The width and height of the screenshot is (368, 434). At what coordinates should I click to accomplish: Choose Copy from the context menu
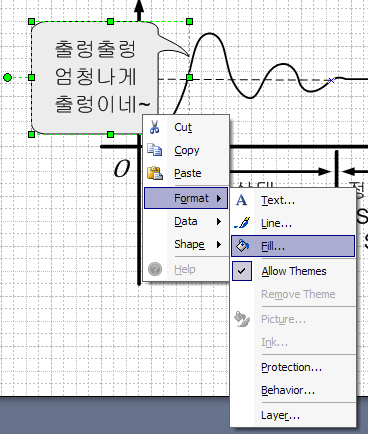coord(186,150)
